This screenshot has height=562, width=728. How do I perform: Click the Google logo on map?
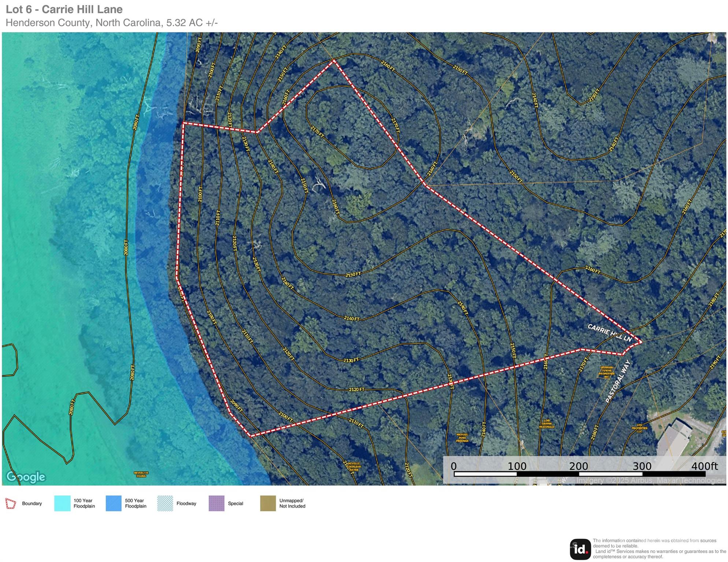click(26, 477)
